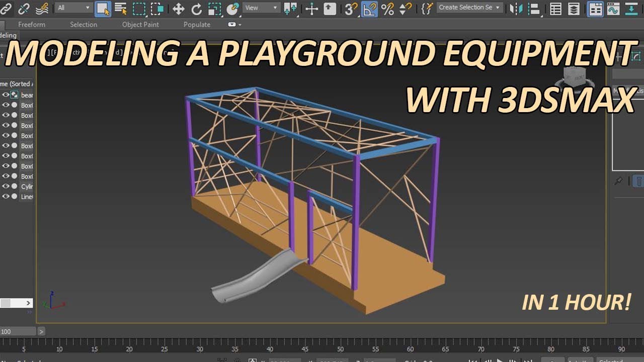Click the Scene Explorer scrollbar right arrow
The height and width of the screenshot is (362, 644).
click(x=29, y=303)
